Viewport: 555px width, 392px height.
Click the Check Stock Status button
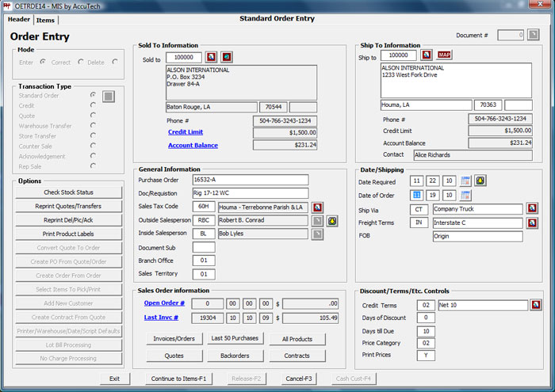pyautogui.click(x=67, y=192)
